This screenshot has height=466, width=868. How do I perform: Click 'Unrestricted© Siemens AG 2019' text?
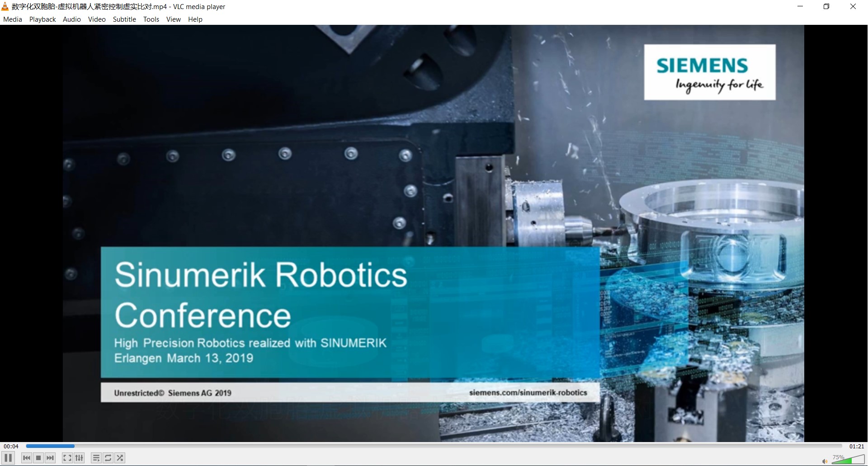click(x=173, y=393)
